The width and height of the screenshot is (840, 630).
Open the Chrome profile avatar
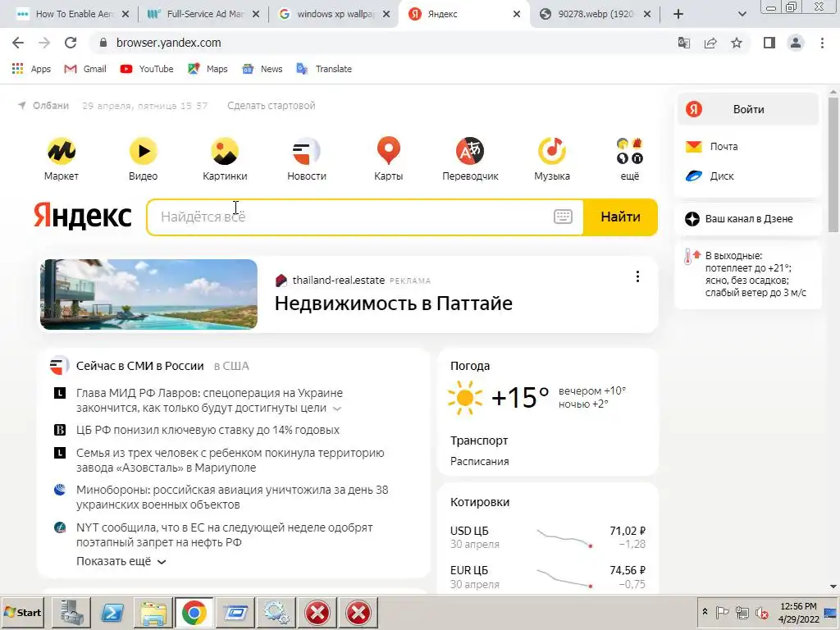796,43
